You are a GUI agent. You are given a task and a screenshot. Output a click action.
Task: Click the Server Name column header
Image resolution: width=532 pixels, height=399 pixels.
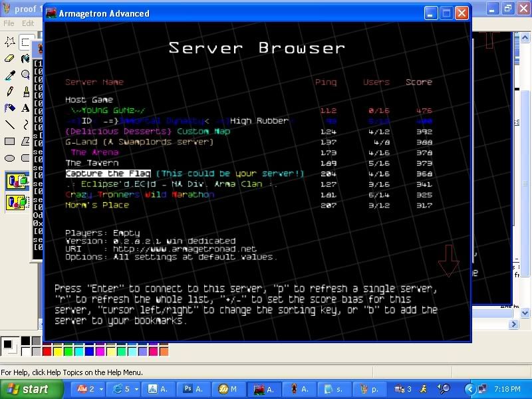94,82
